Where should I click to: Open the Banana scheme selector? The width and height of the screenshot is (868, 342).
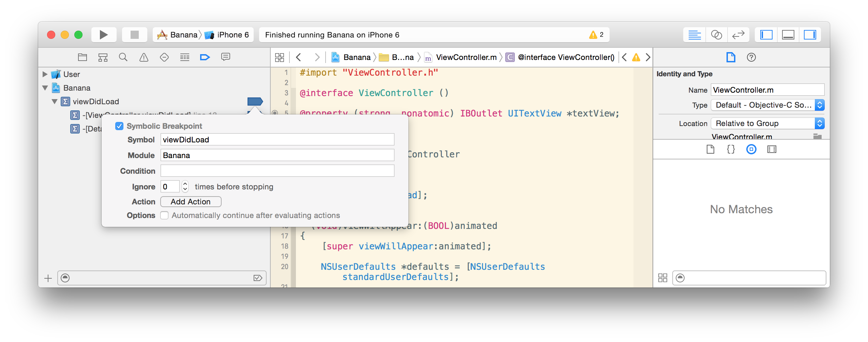[177, 35]
